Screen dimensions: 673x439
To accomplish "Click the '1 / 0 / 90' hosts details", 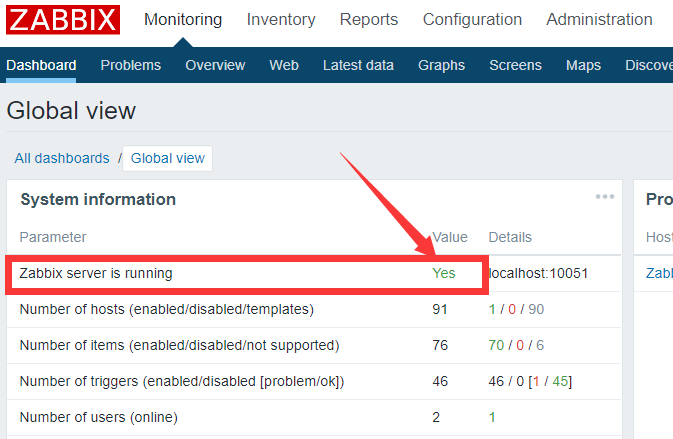I will coord(516,309).
